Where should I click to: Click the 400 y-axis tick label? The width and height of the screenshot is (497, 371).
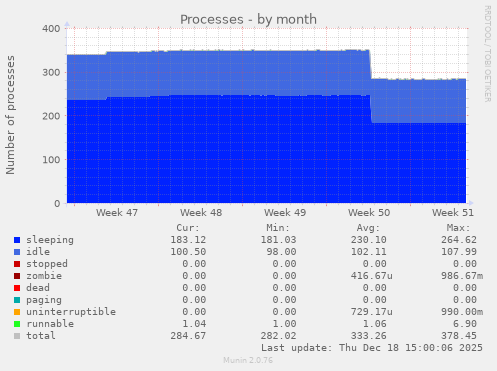point(51,29)
